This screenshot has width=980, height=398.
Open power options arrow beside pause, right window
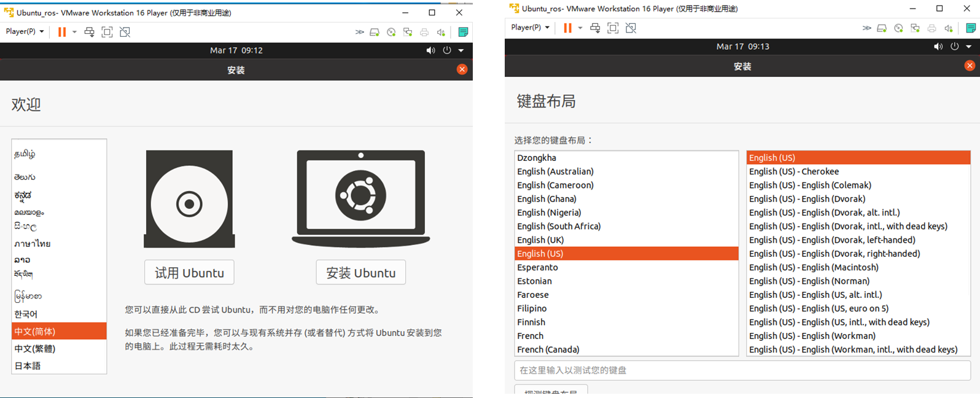coord(580,28)
